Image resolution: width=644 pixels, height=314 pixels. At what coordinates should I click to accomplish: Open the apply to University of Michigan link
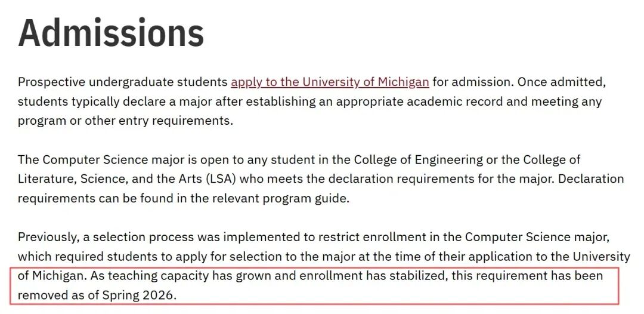[x=330, y=82]
